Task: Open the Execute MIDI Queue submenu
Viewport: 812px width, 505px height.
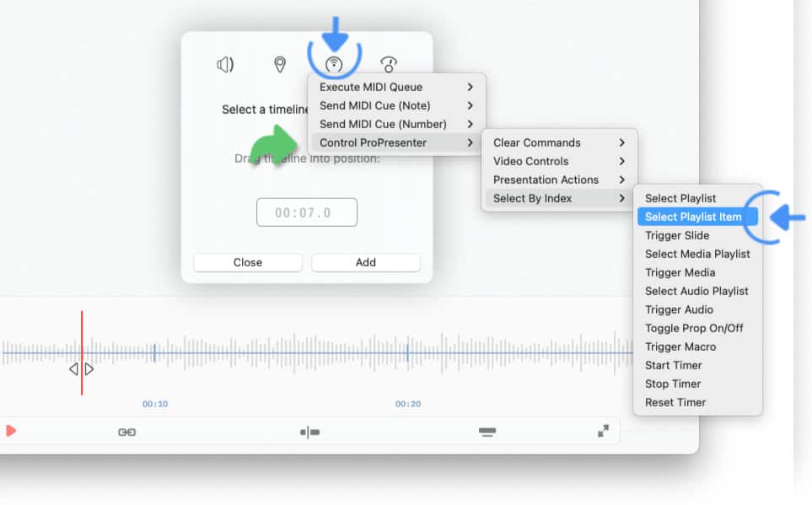Action: [396, 87]
